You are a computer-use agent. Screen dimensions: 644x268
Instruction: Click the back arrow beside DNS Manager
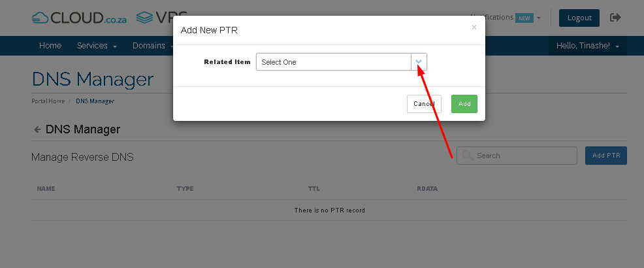click(37, 129)
